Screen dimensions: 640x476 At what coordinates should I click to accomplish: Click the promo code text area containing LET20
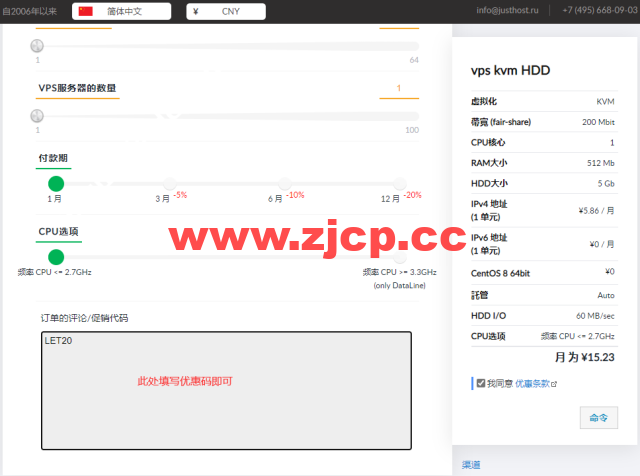[226, 391]
